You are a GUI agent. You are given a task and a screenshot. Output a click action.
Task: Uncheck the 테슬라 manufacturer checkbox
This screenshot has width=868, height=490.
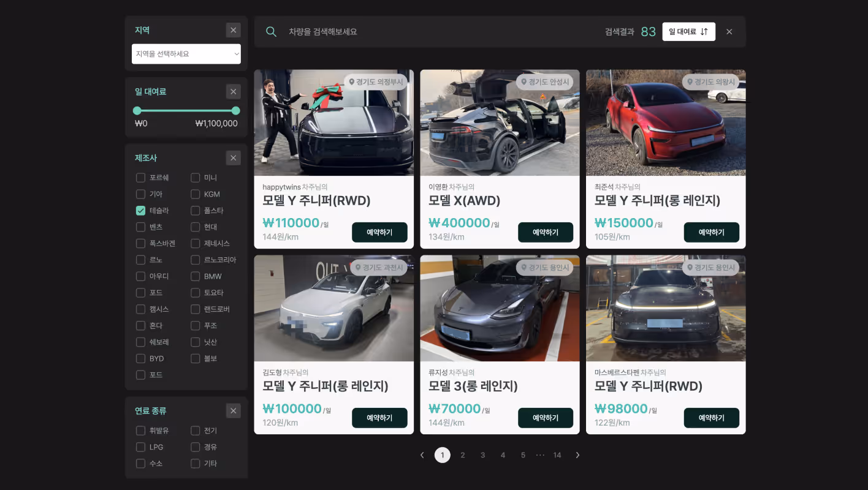tap(140, 211)
